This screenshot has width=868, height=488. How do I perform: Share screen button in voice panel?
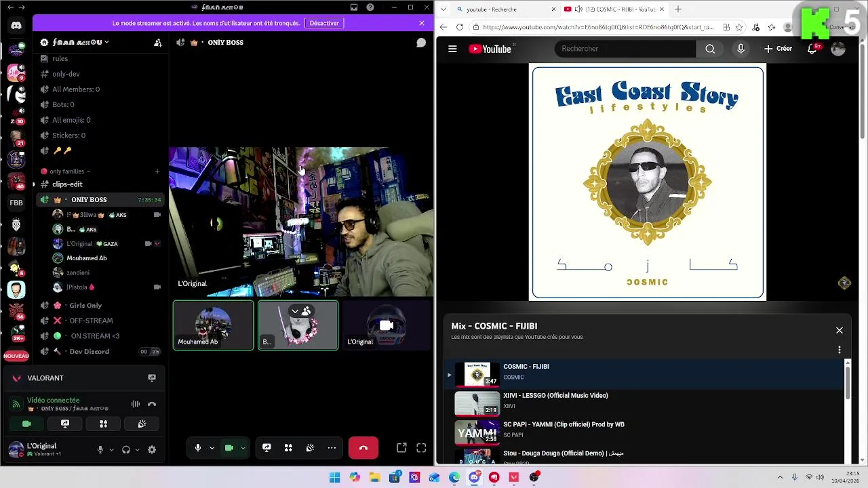[x=65, y=424]
